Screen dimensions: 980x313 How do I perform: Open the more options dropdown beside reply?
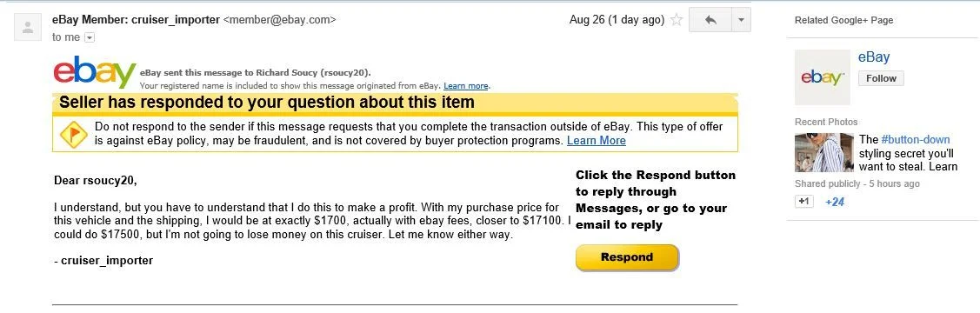click(741, 20)
